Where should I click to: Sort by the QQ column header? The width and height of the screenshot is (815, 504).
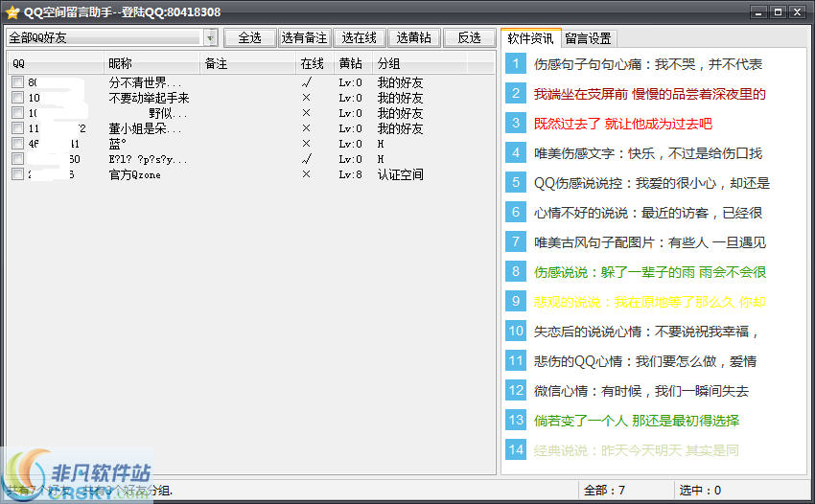tap(56, 63)
